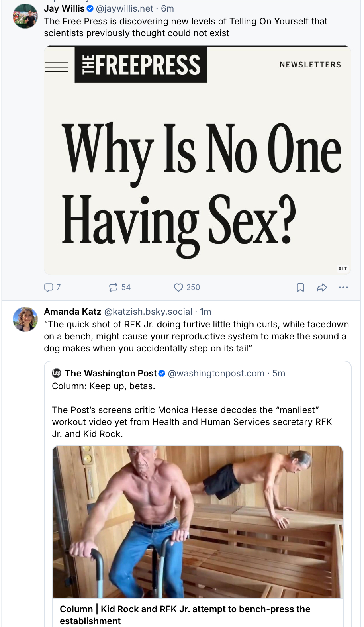
Task: Open Jay Willis's profile avatar
Action: pos(25,16)
